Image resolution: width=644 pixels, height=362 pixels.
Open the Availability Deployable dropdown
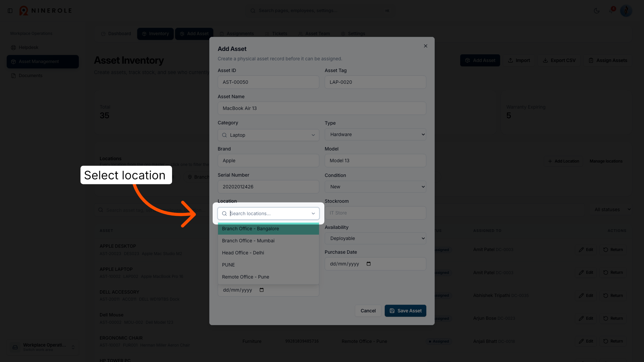click(375, 238)
